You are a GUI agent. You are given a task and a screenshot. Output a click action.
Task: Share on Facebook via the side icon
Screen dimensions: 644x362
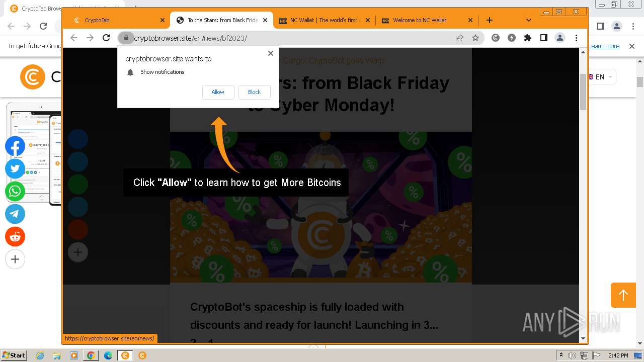coord(15,146)
